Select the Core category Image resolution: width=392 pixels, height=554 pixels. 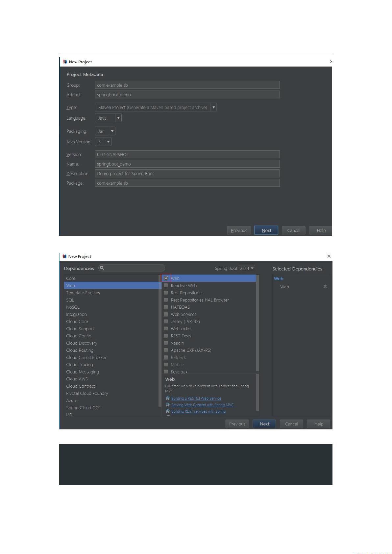point(111,278)
